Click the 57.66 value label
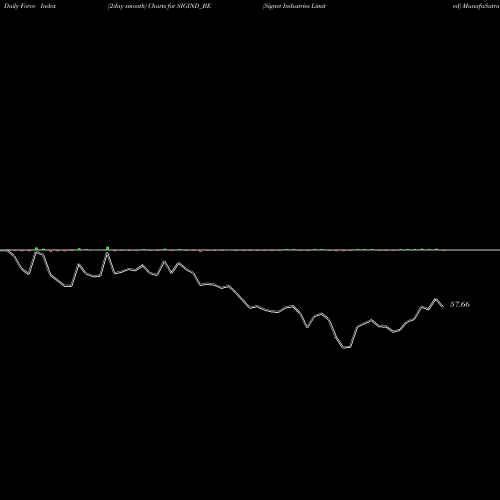This screenshot has height=500, width=500. coord(460,304)
